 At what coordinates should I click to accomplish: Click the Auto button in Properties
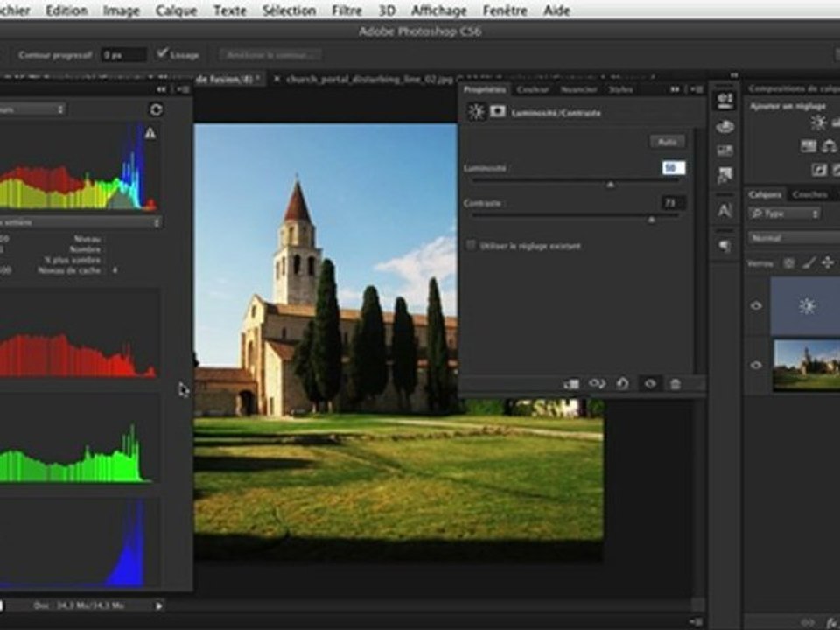click(667, 142)
